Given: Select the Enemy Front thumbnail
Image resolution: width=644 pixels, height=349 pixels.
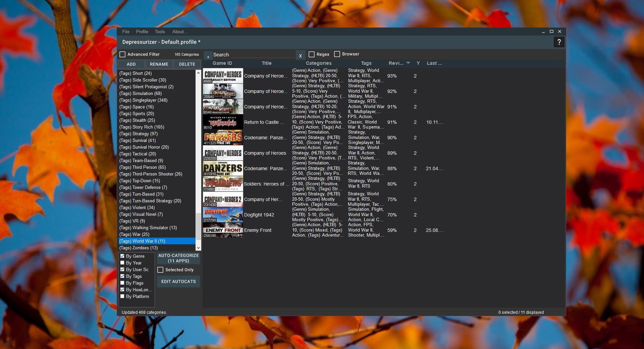Looking at the screenshot, I should [223, 230].
